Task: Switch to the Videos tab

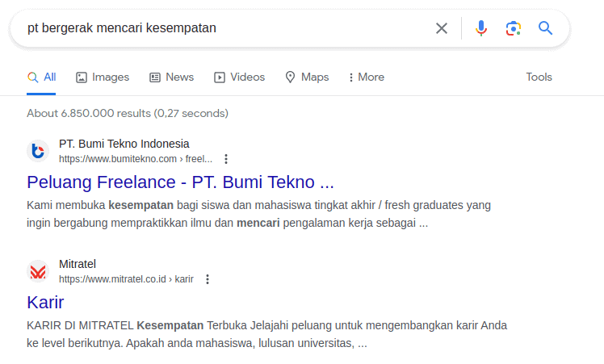Action: (239, 77)
